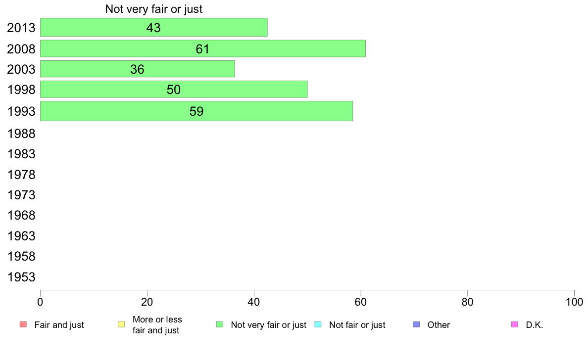
Task: Select the 2013 bar showing 43
Action: pos(154,27)
